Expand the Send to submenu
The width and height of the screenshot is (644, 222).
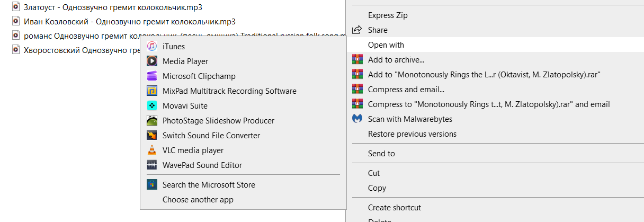tap(381, 154)
